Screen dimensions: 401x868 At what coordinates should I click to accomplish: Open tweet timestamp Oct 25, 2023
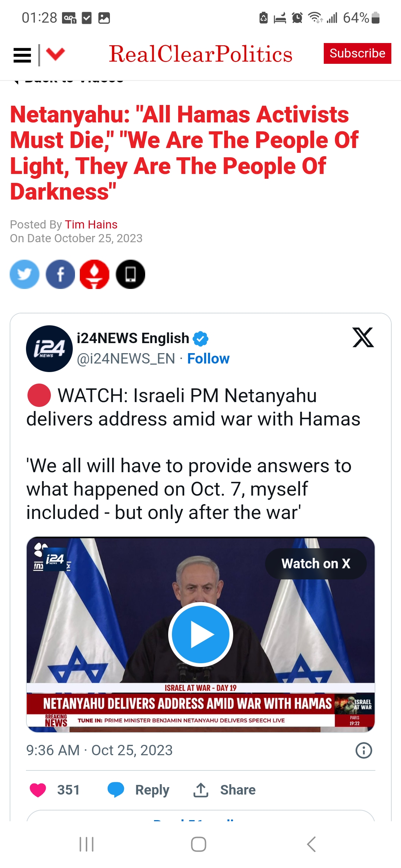click(x=100, y=750)
